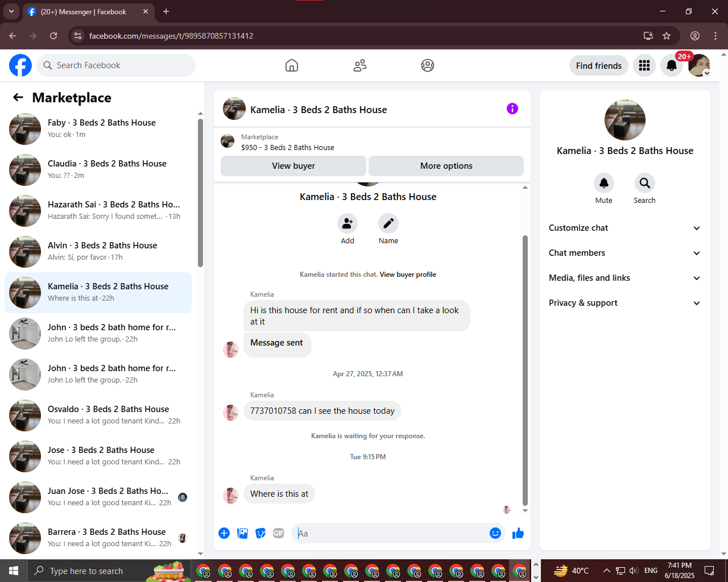Open the taskbar clock and date
The height and width of the screenshot is (582, 728).
click(680, 571)
